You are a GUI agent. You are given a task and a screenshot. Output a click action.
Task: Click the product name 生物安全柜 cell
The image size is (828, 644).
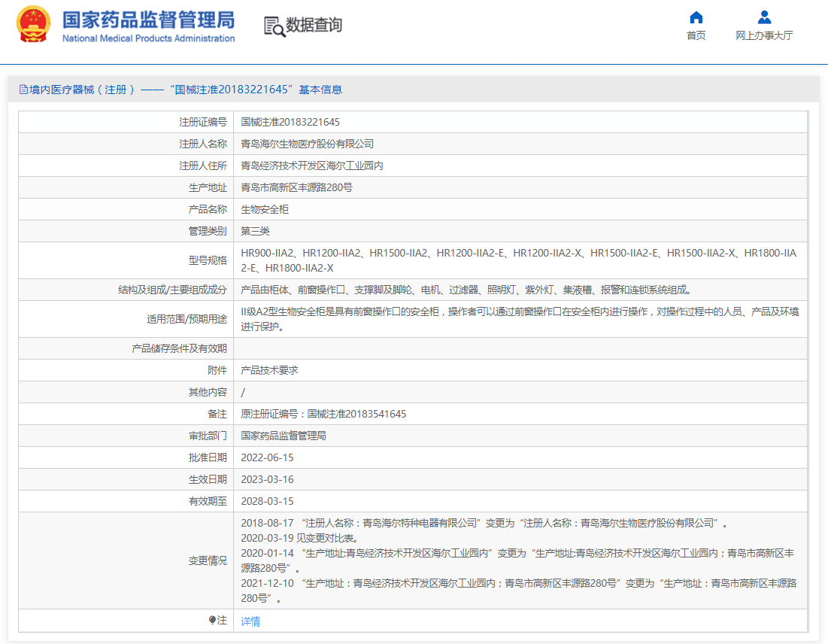click(265, 209)
